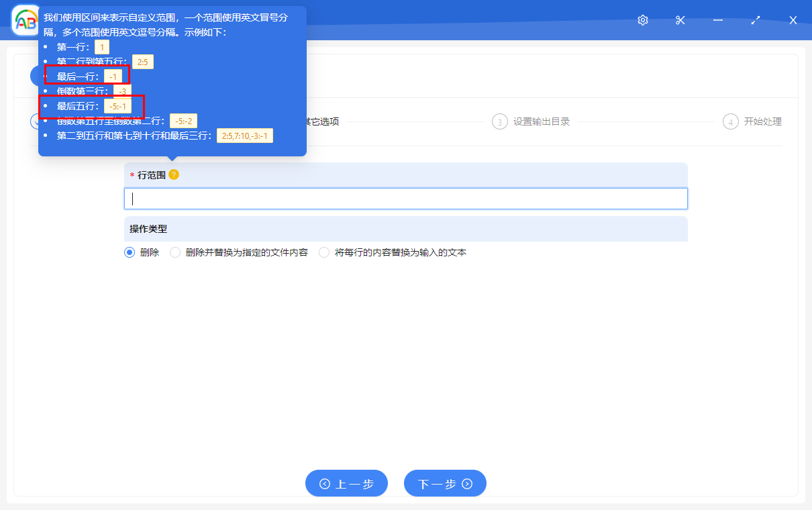The width and height of the screenshot is (812, 510).
Task: Choose 删除并替换为指定的文件内容 option
Action: pos(174,252)
